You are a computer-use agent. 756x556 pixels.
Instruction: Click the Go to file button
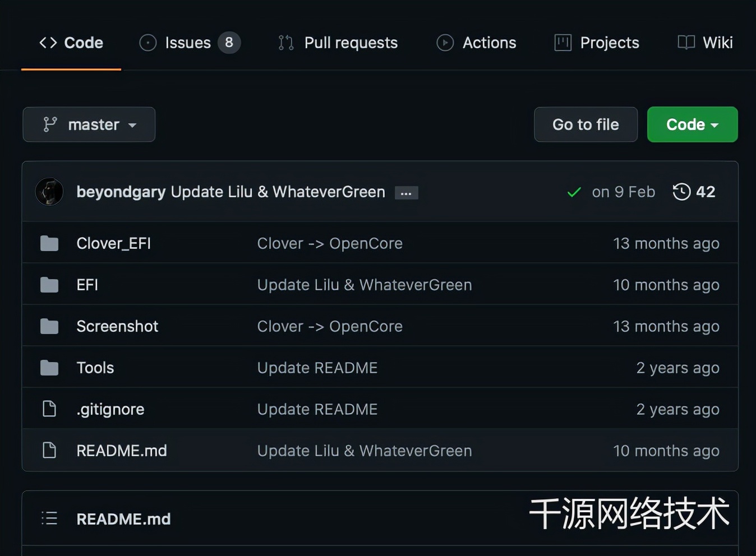pyautogui.click(x=586, y=124)
